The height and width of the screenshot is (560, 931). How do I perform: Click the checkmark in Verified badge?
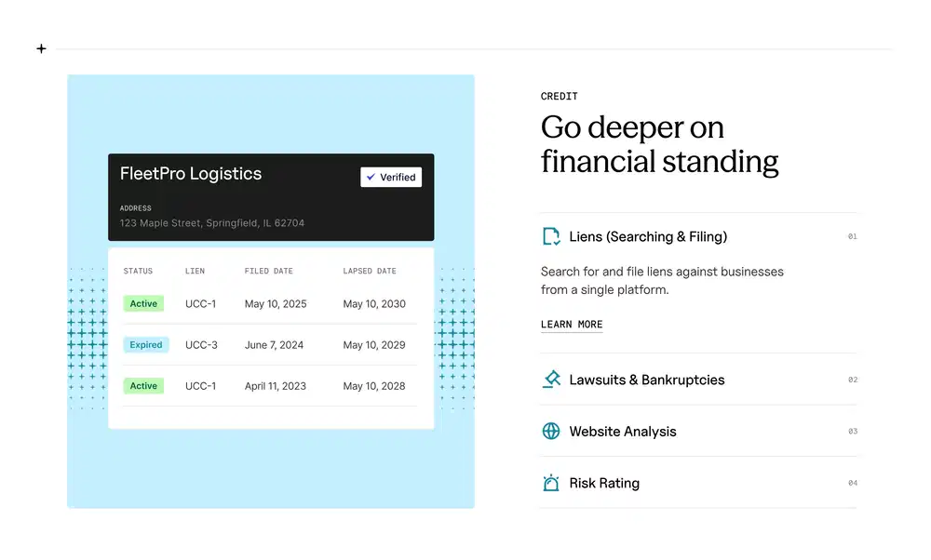coord(371,177)
